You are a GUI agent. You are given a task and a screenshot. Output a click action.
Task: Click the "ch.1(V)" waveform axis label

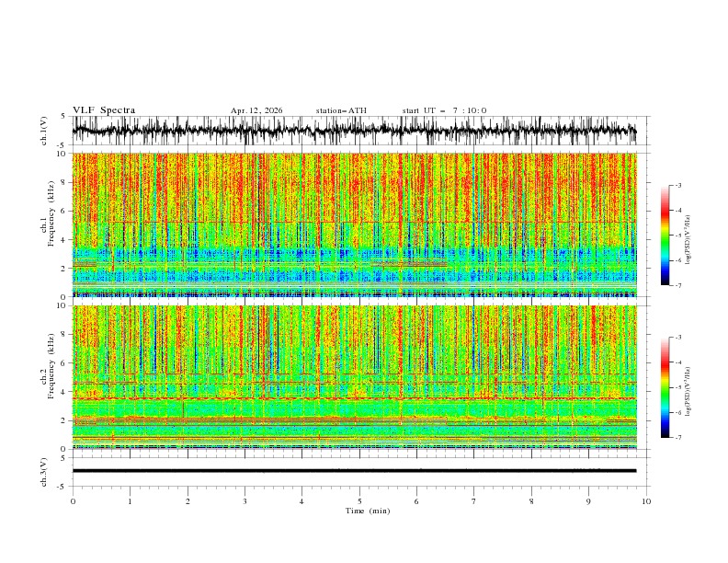pyautogui.click(x=44, y=131)
